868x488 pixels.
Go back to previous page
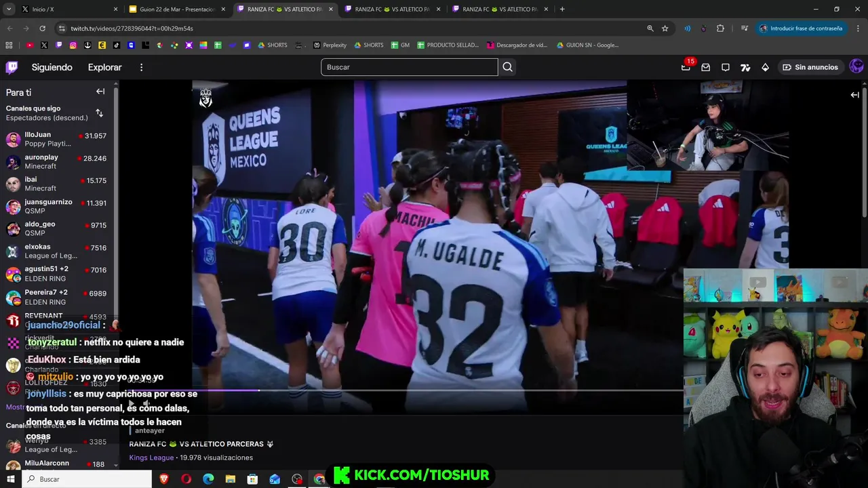9,28
